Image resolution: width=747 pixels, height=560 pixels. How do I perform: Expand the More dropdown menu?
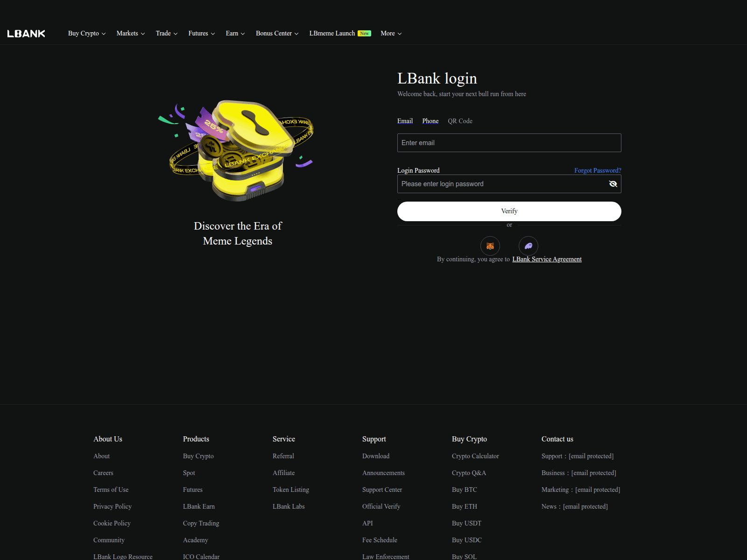pos(391,34)
